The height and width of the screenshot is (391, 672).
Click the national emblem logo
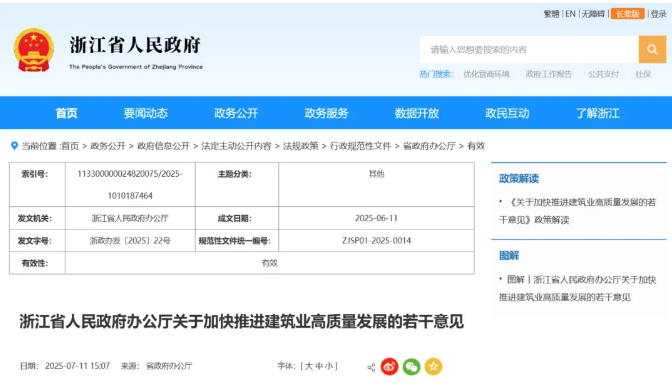pos(34,50)
